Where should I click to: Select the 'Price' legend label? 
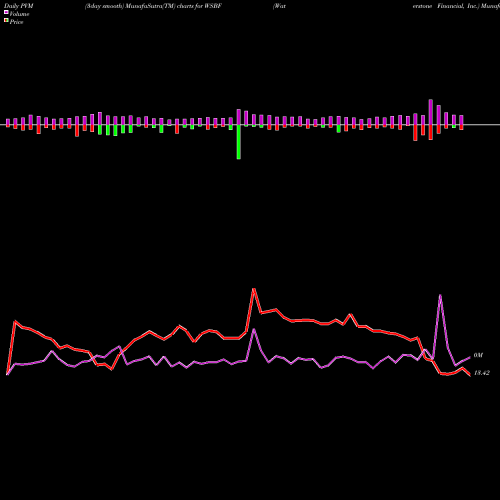point(16,22)
